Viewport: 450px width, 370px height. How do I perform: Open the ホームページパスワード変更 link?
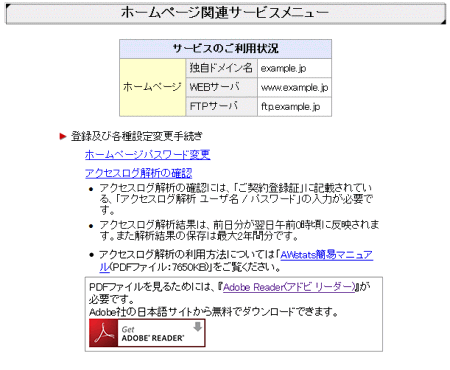click(147, 155)
